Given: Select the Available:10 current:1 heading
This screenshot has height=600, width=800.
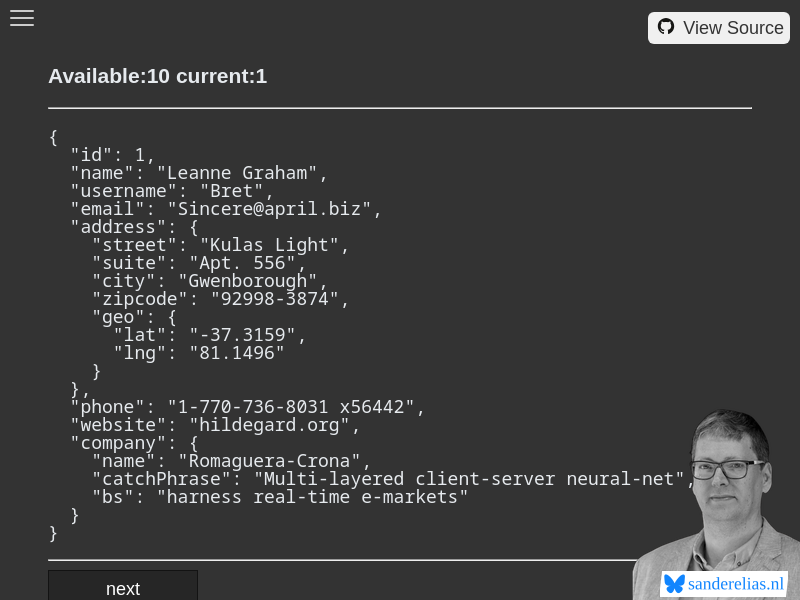Looking at the screenshot, I should tap(157, 76).
